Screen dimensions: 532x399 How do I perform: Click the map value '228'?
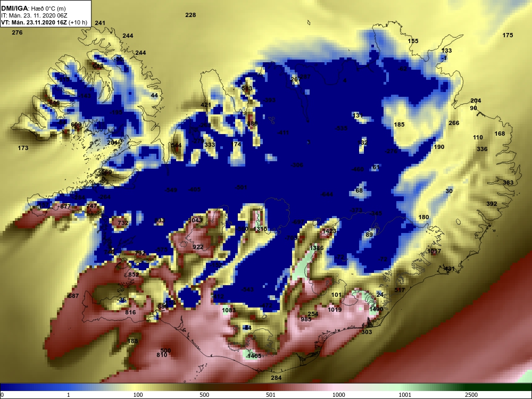tap(190, 15)
